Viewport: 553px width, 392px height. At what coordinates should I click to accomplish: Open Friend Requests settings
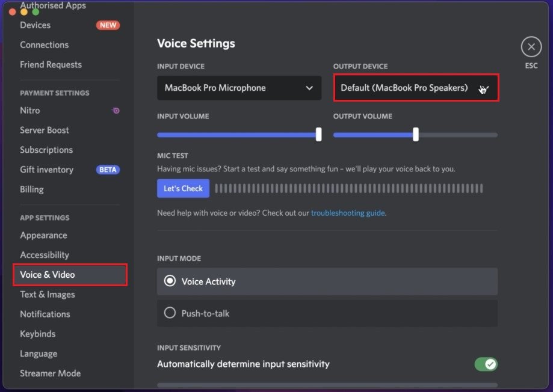click(51, 64)
